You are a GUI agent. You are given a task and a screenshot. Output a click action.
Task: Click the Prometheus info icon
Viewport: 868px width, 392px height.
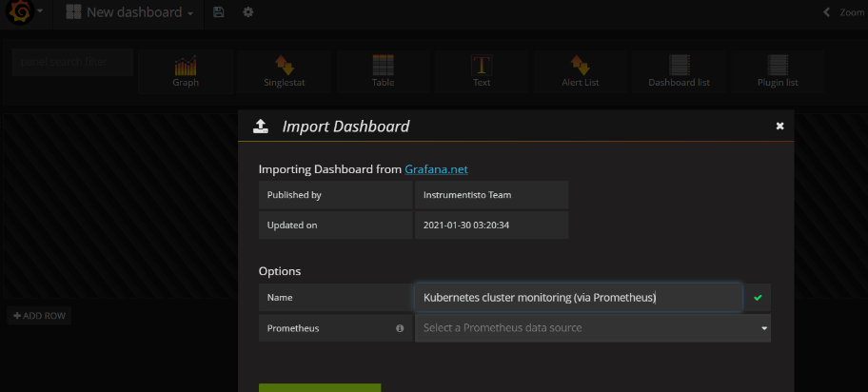400,328
